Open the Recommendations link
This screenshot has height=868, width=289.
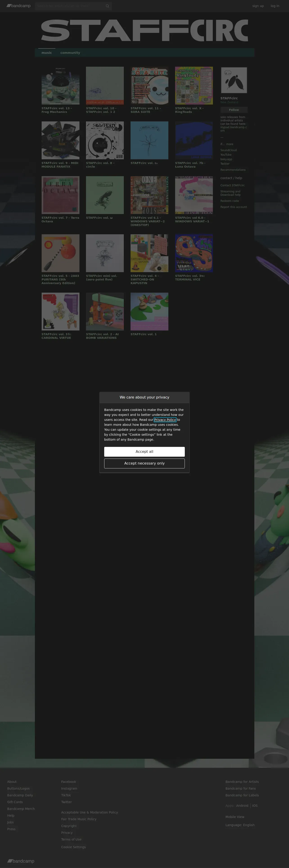click(233, 170)
